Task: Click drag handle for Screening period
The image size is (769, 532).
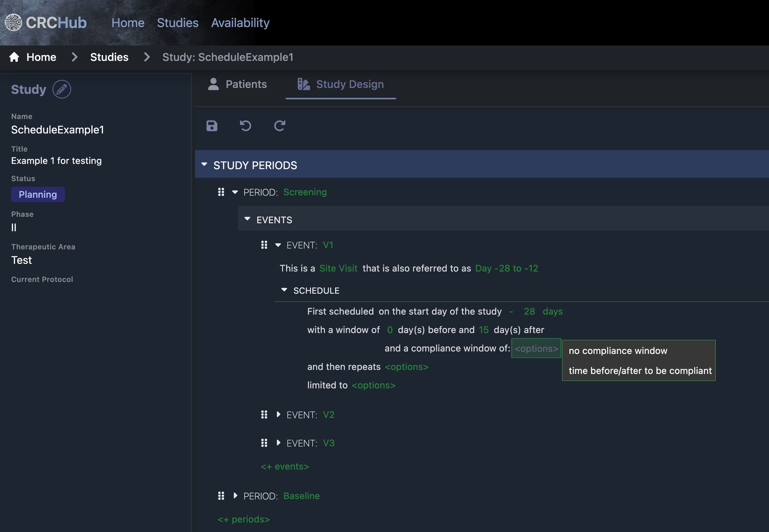Action: [x=221, y=192]
